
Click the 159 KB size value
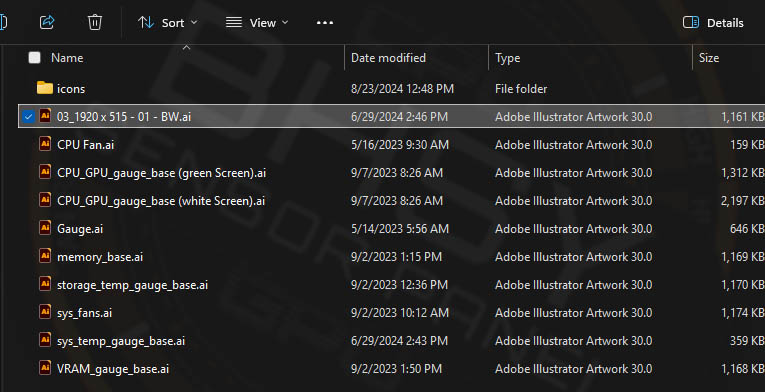click(747, 145)
